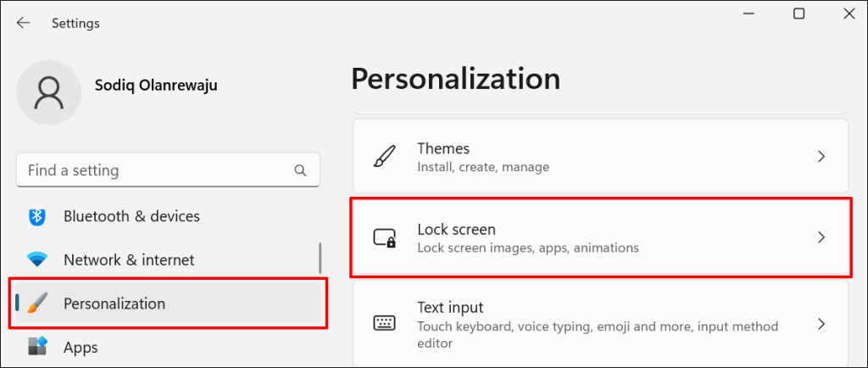Click the Themes brush icon

pos(384,157)
